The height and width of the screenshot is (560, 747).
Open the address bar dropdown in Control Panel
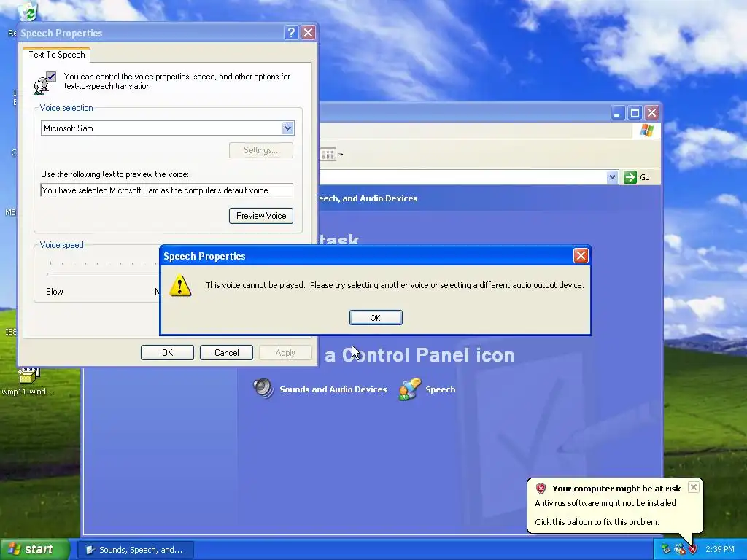point(612,177)
